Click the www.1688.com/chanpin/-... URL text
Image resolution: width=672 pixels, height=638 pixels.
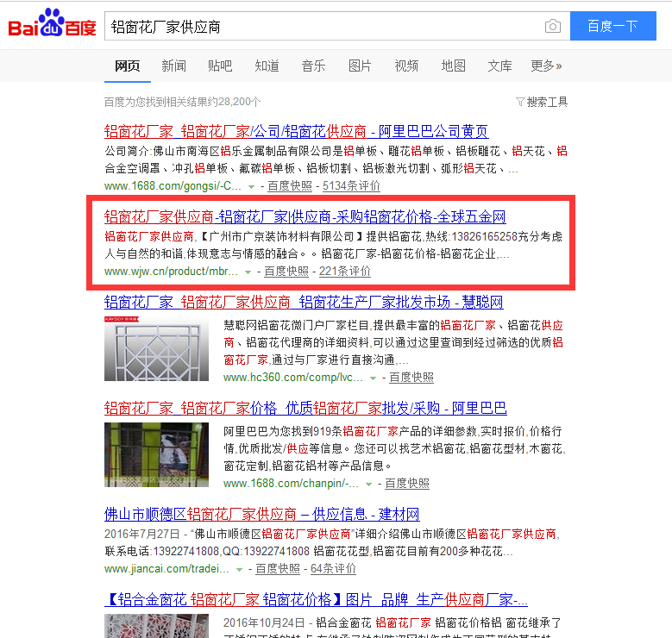(291, 484)
